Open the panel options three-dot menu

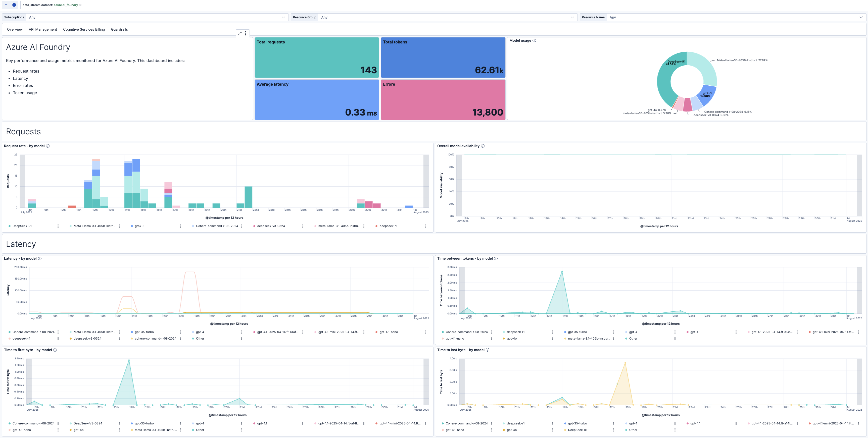point(246,33)
